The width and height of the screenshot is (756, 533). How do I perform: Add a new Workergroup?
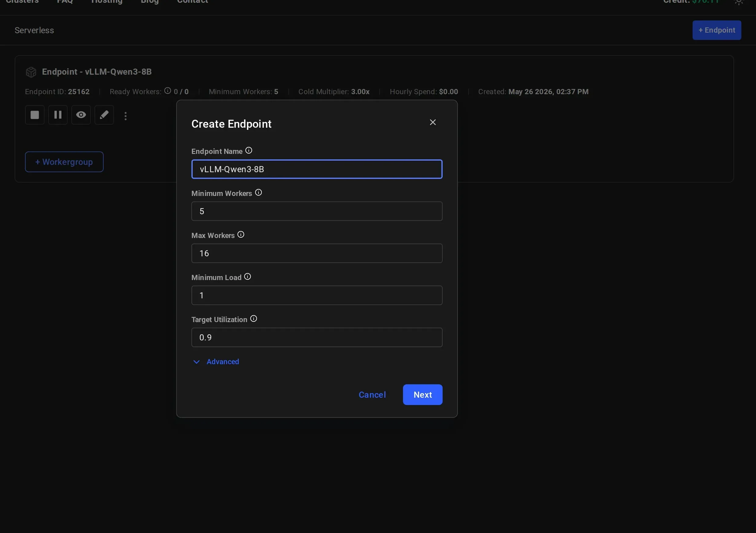click(64, 162)
